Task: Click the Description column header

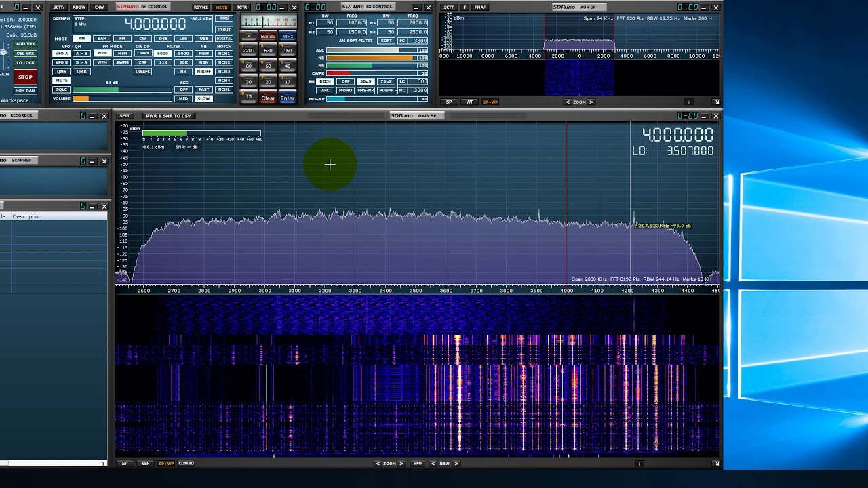Action: tap(27, 217)
